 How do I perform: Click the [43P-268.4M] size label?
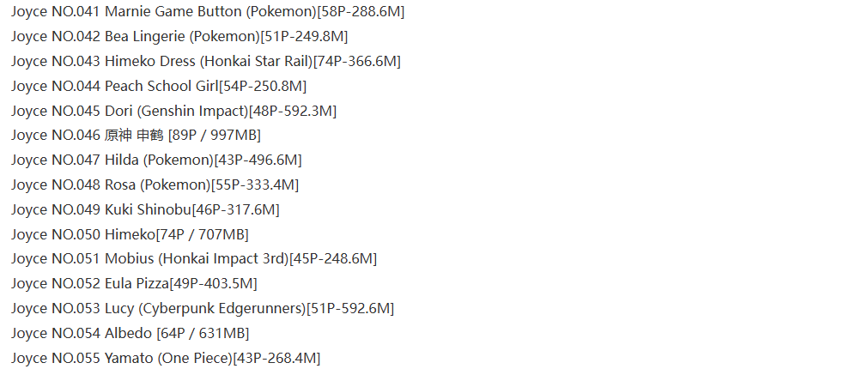276,359
